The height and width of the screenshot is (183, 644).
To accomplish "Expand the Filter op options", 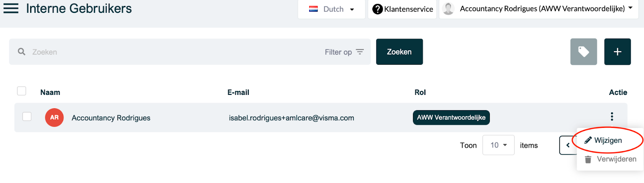I will 344,52.
